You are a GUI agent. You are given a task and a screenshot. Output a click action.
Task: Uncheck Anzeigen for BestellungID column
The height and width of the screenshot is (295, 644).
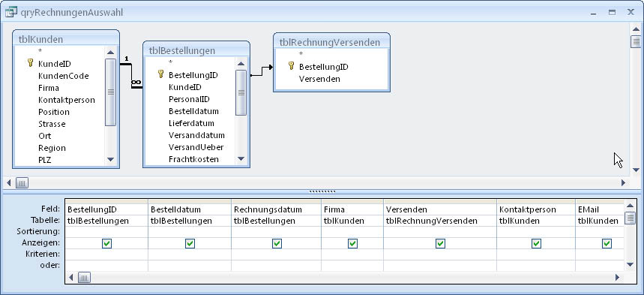(106, 243)
